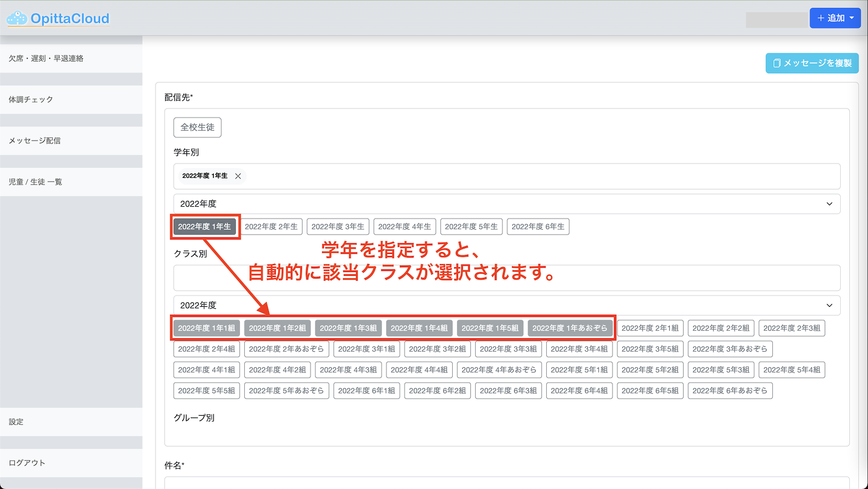Select 2022年度 4年2組 class
Image resolution: width=868 pixels, height=489 pixels.
pyautogui.click(x=277, y=370)
